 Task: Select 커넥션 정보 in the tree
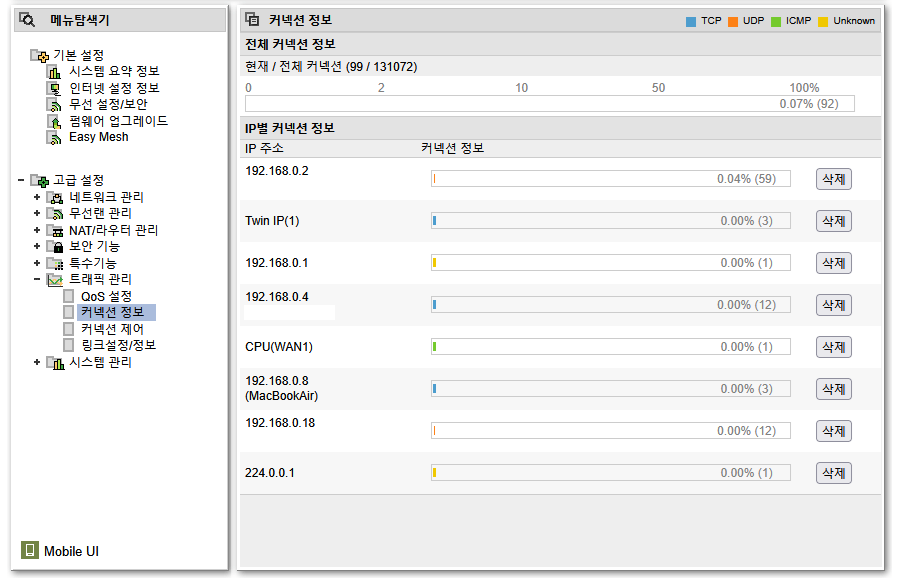[116, 312]
